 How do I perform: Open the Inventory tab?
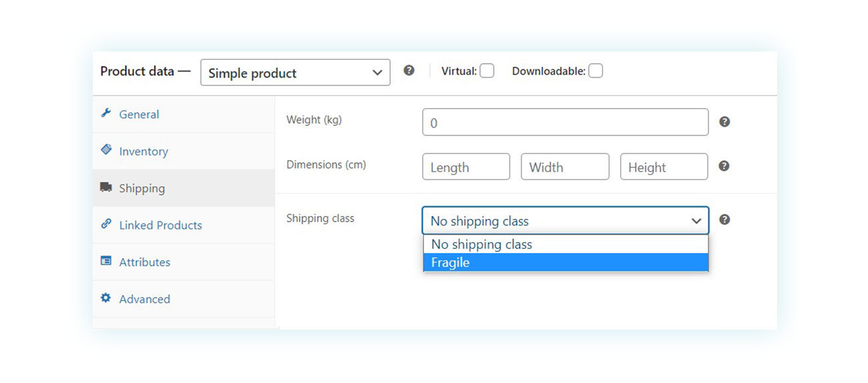[184, 151]
